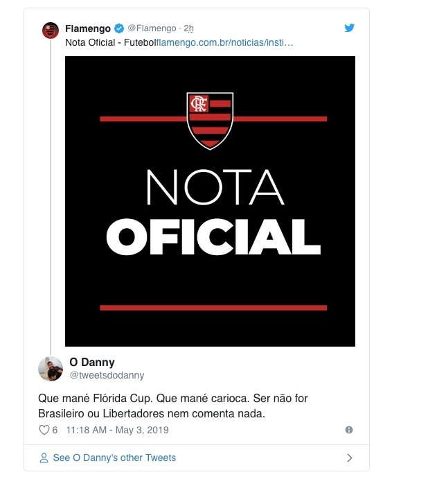Click the Flamengo profile avatar

click(x=50, y=29)
